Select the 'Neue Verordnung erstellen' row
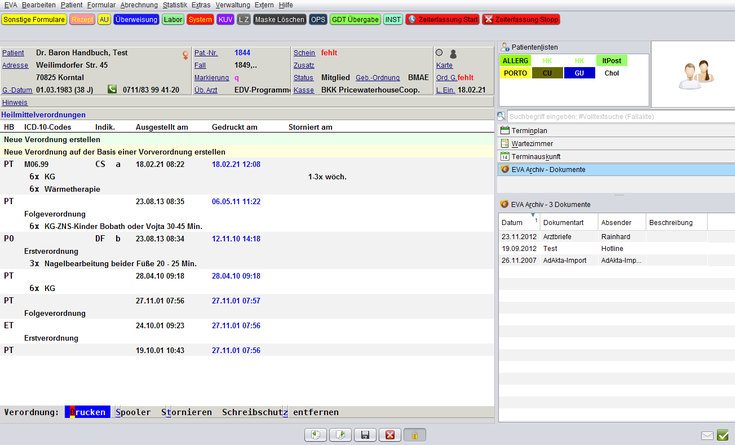This screenshot has height=445, width=735. 247,139
